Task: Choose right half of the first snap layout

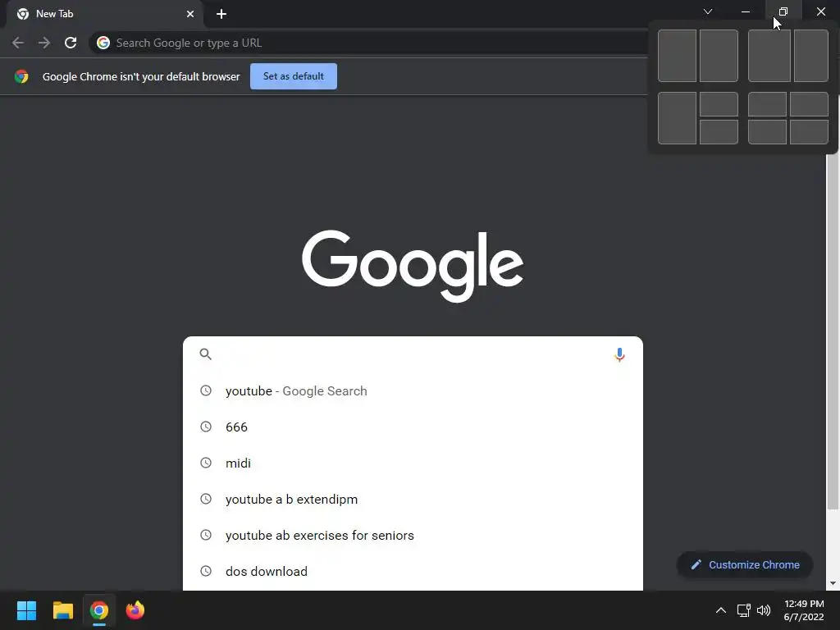Action: pyautogui.click(x=719, y=56)
